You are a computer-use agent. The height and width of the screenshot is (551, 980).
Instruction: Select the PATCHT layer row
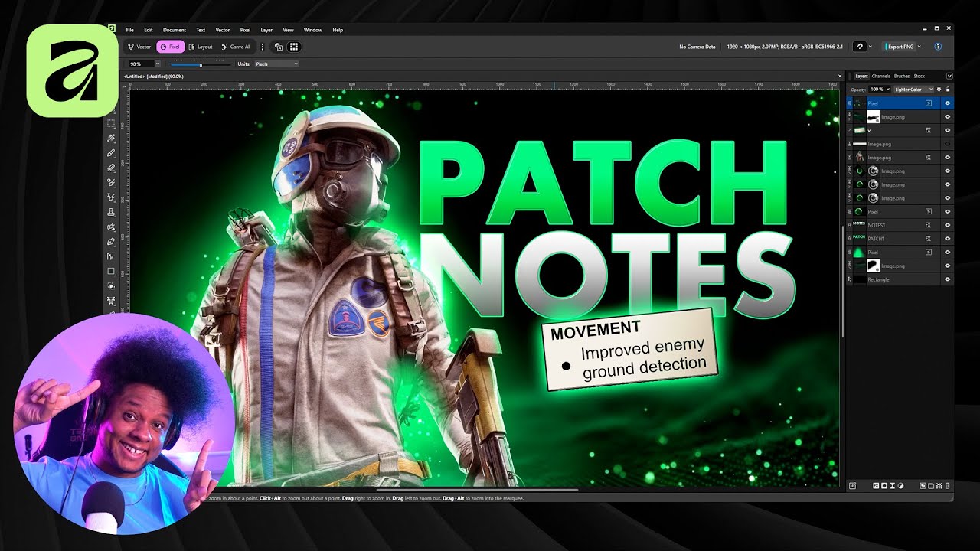pyautogui.click(x=900, y=239)
